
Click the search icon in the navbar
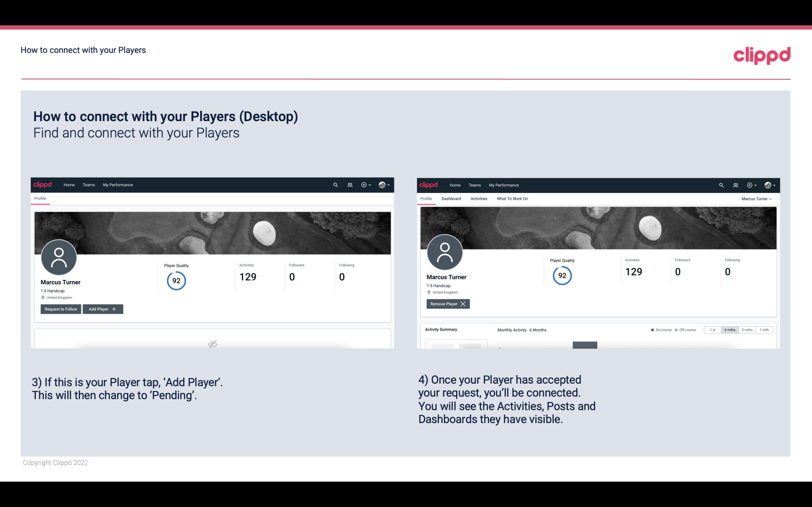tap(335, 184)
